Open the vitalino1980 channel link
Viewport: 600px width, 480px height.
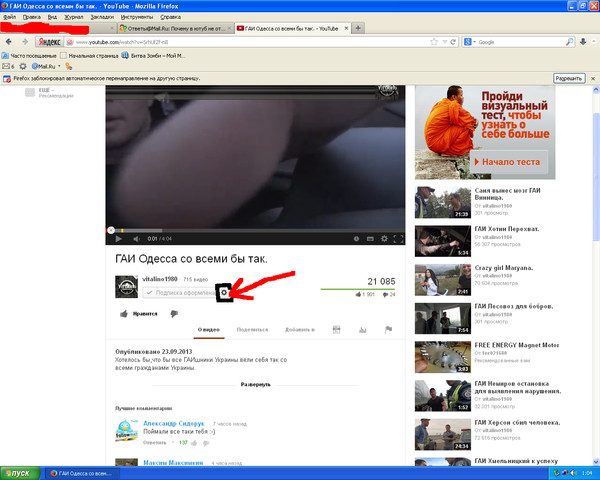click(160, 279)
